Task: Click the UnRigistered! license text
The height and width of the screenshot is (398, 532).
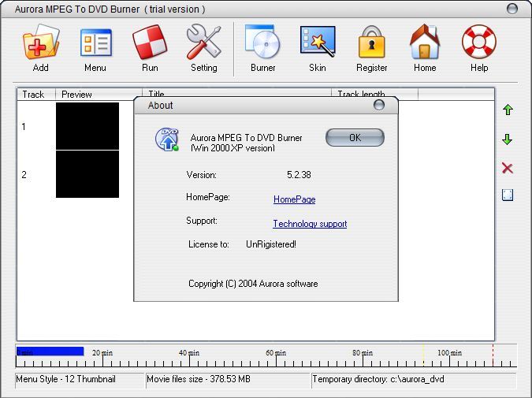Action: point(271,244)
